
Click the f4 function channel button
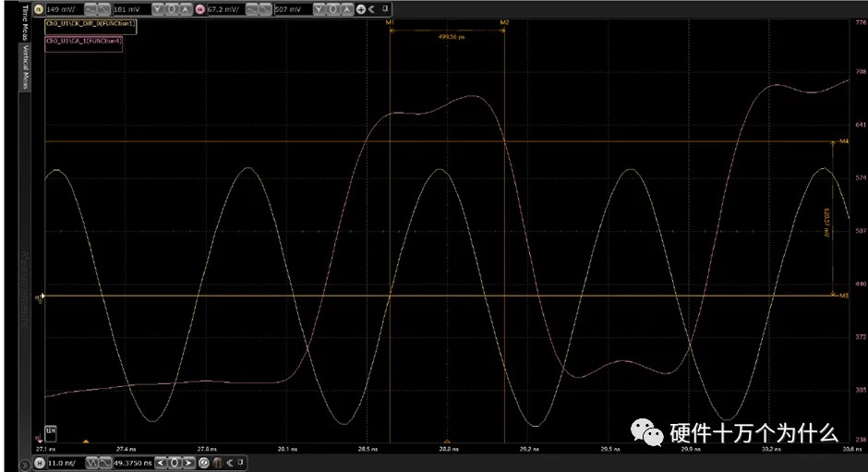tap(200, 8)
